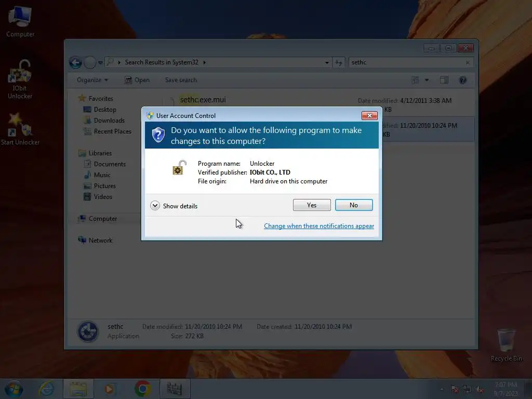
Task: Launch Internet Explorer from the taskbar
Action: pyautogui.click(x=46, y=389)
